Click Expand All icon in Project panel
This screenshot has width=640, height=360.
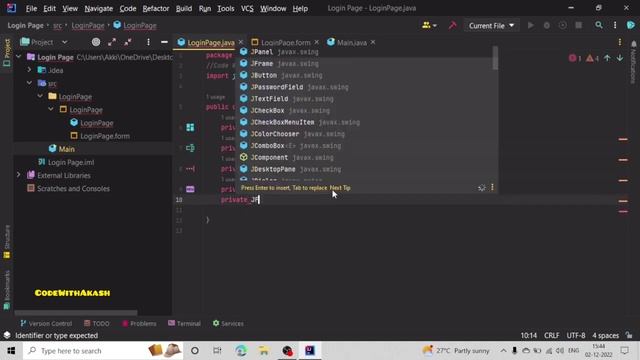click(x=112, y=42)
